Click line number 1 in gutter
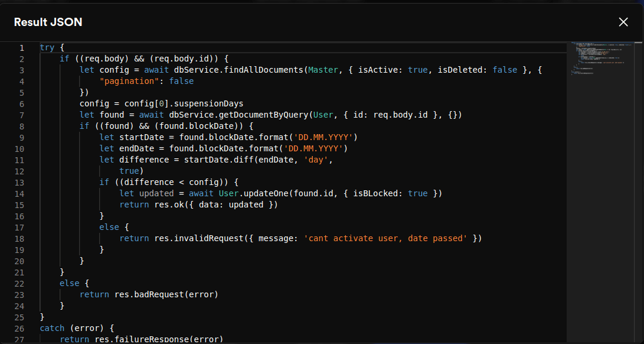644x344 pixels. click(x=21, y=47)
